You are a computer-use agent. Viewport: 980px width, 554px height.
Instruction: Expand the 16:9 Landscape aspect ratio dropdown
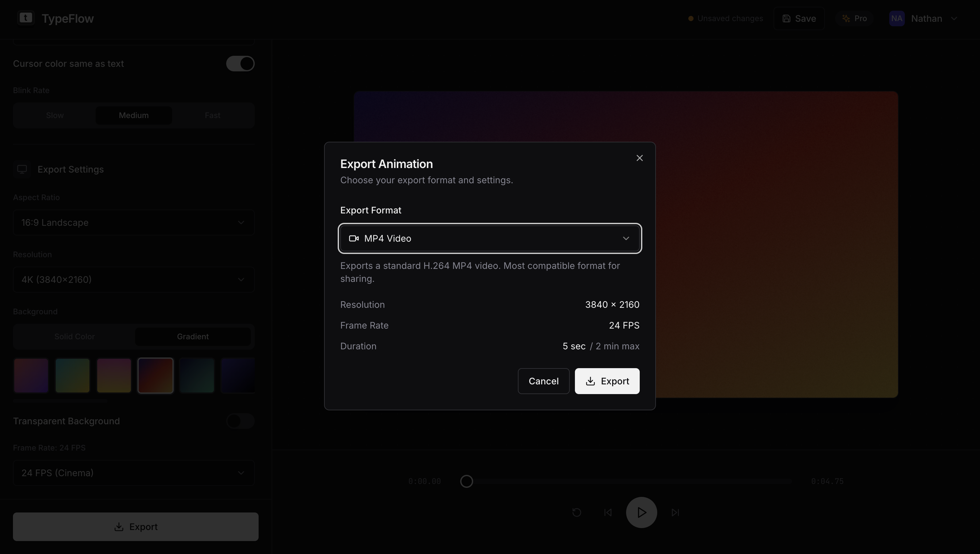tap(134, 223)
